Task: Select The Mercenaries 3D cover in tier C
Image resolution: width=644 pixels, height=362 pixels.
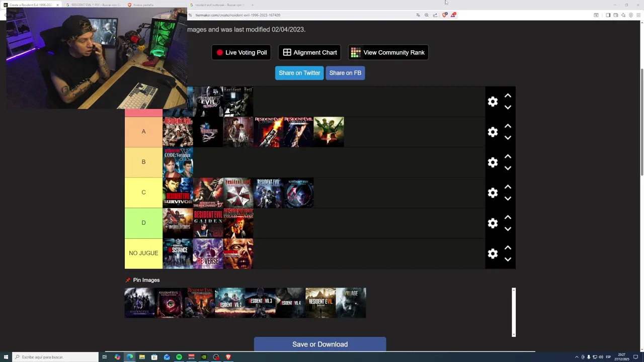Action: pyautogui.click(x=208, y=193)
